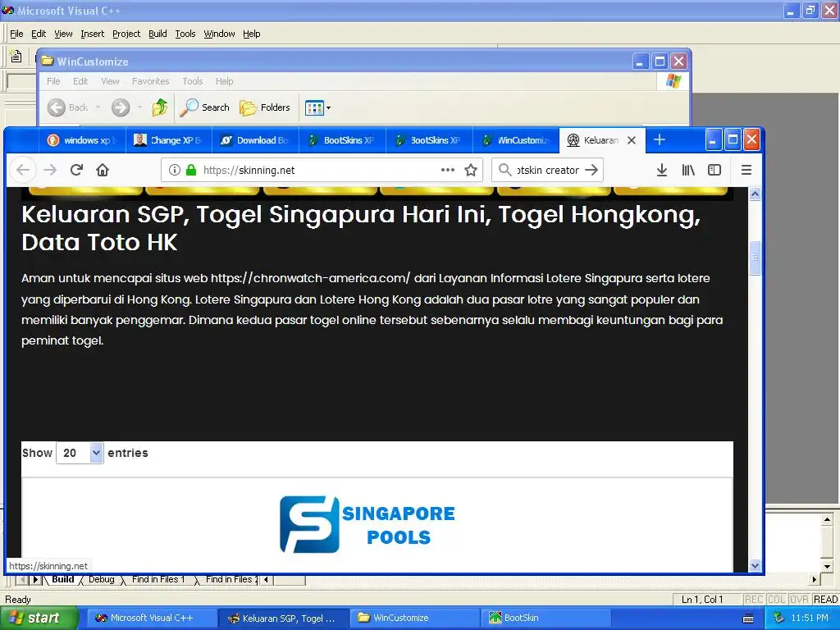Open Visual C++ Edit menu
This screenshot has height=630, width=840.
tap(39, 34)
